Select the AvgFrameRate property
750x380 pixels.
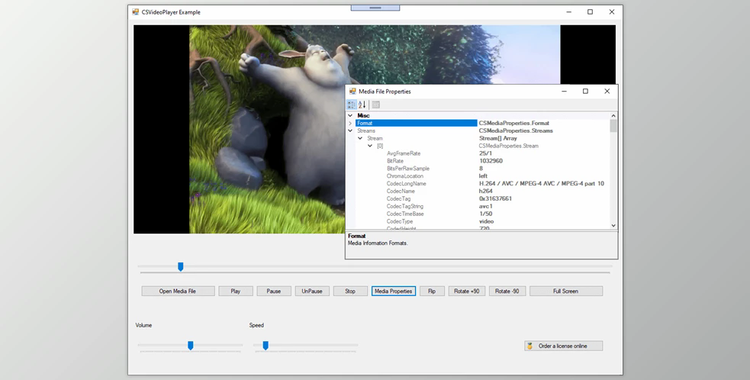tap(404, 154)
